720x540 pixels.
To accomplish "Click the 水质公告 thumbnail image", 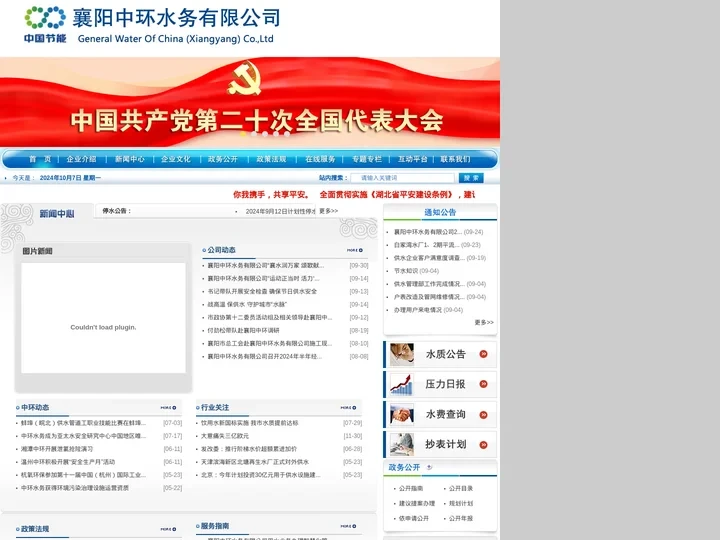I will click(x=402, y=354).
